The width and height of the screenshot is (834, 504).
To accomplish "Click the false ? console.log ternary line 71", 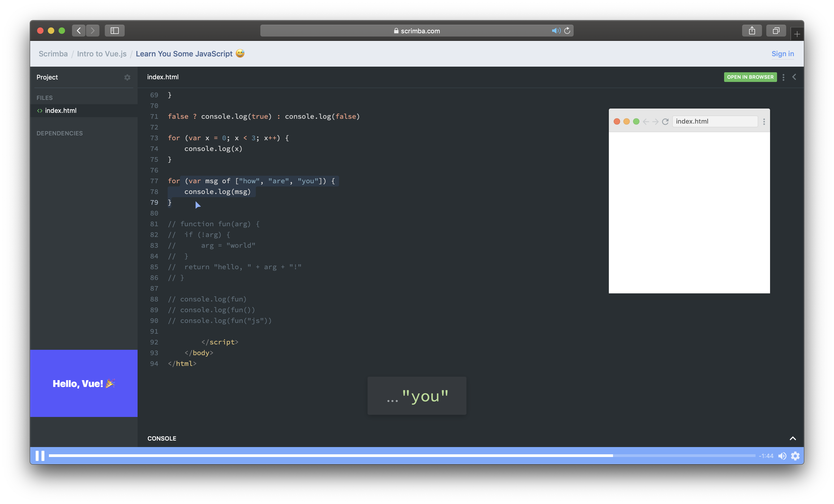I will coord(264,116).
